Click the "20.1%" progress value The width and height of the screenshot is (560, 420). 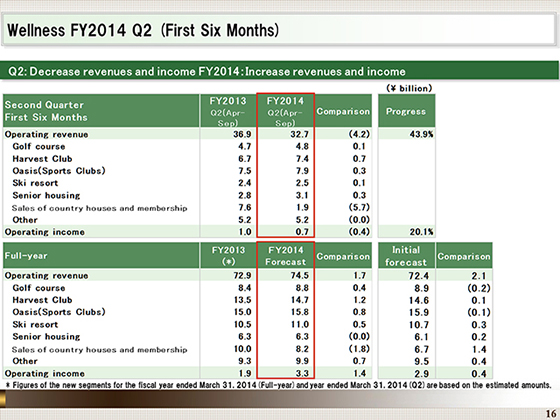421,232
